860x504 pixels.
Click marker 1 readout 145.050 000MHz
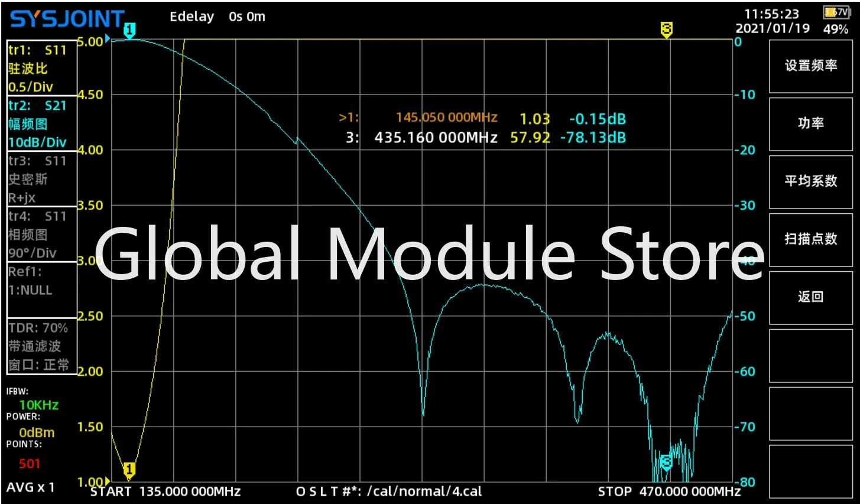[x=446, y=118]
